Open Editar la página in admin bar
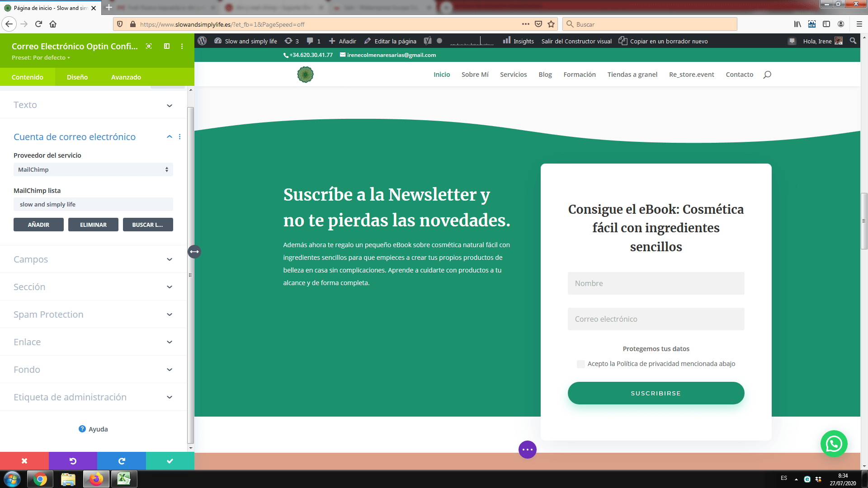The image size is (868, 488). click(390, 41)
